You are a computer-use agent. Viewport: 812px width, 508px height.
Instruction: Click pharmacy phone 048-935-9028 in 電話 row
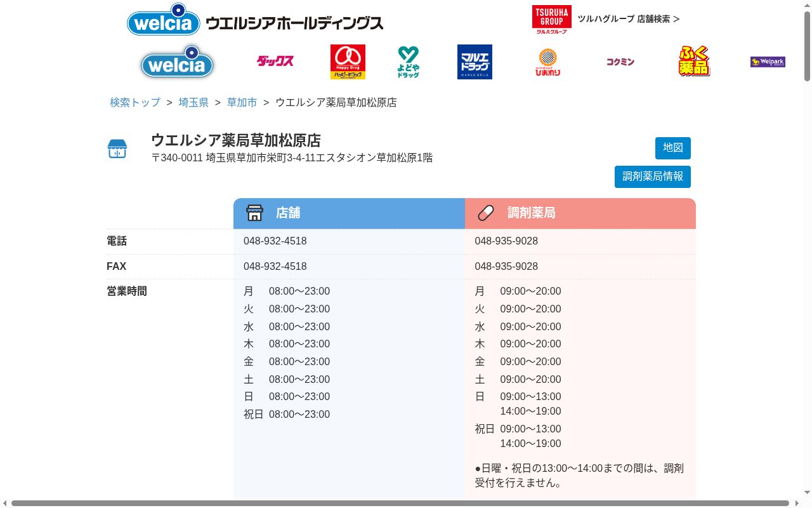coord(506,241)
